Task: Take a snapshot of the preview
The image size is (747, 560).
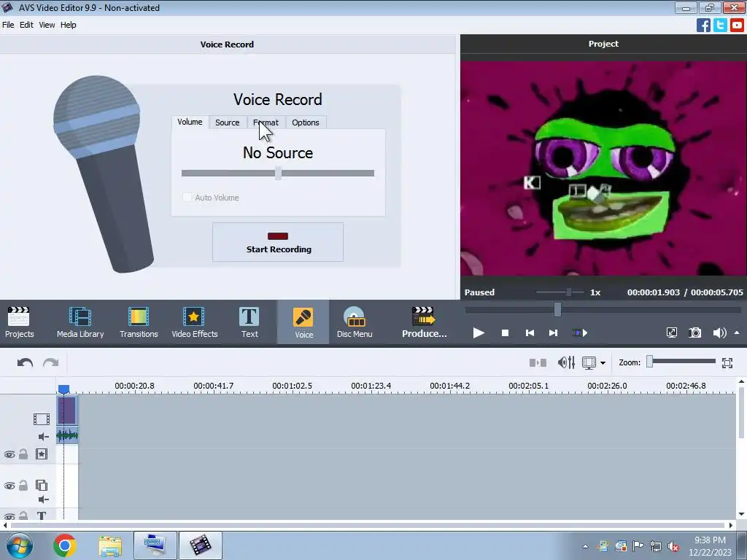Action: (x=695, y=332)
